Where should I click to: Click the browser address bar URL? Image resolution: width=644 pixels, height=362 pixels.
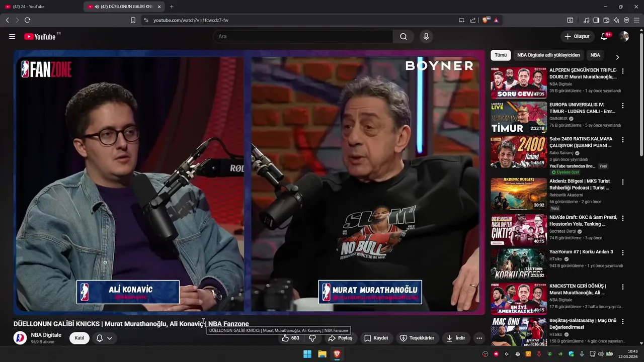(191, 20)
